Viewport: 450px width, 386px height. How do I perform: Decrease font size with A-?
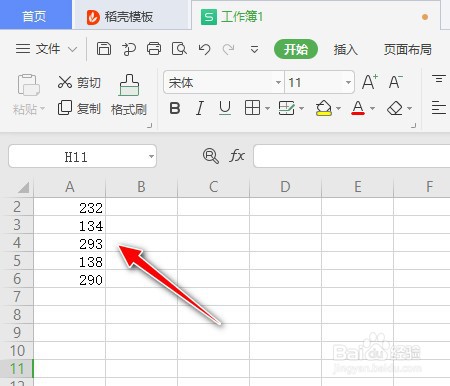[x=396, y=82]
